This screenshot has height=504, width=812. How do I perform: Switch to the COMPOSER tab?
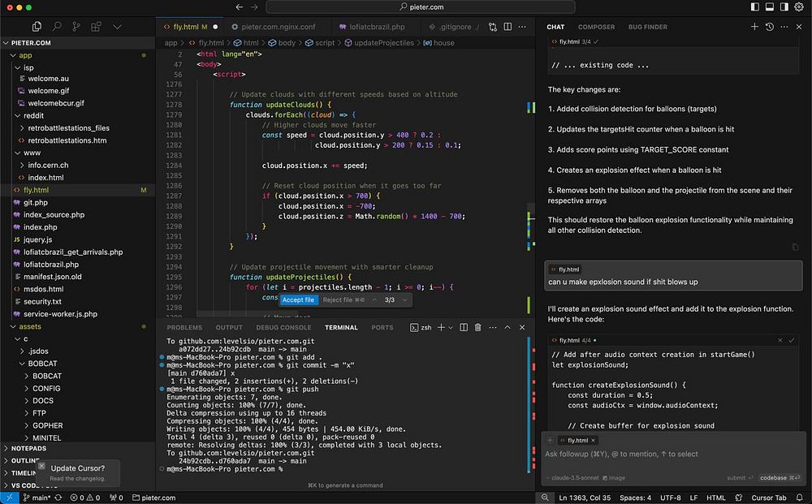[596, 27]
